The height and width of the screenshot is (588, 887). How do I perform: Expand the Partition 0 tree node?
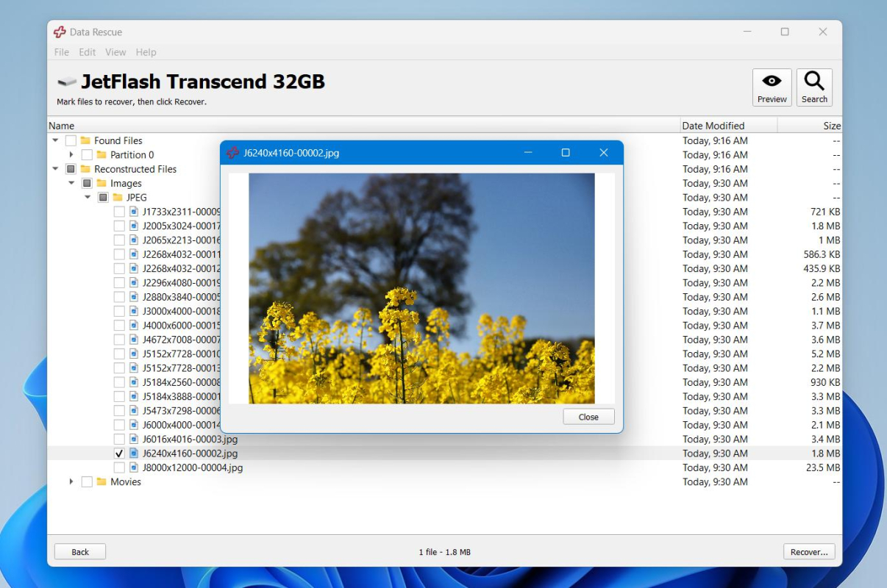point(71,155)
